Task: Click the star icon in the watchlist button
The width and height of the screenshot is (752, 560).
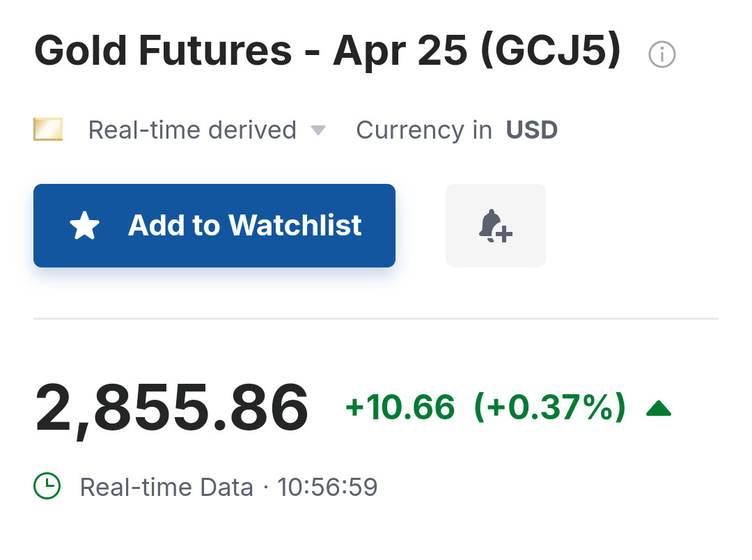Action: (x=85, y=226)
